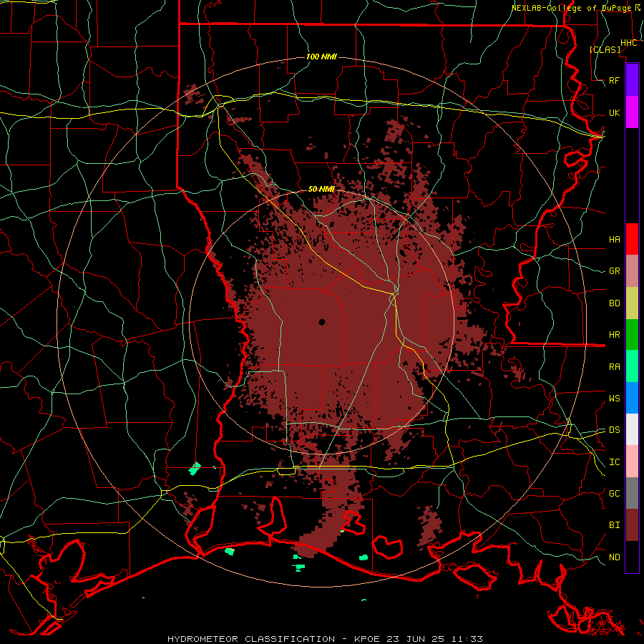
Task: Click the UK label beside the legend
Action: pos(615,112)
